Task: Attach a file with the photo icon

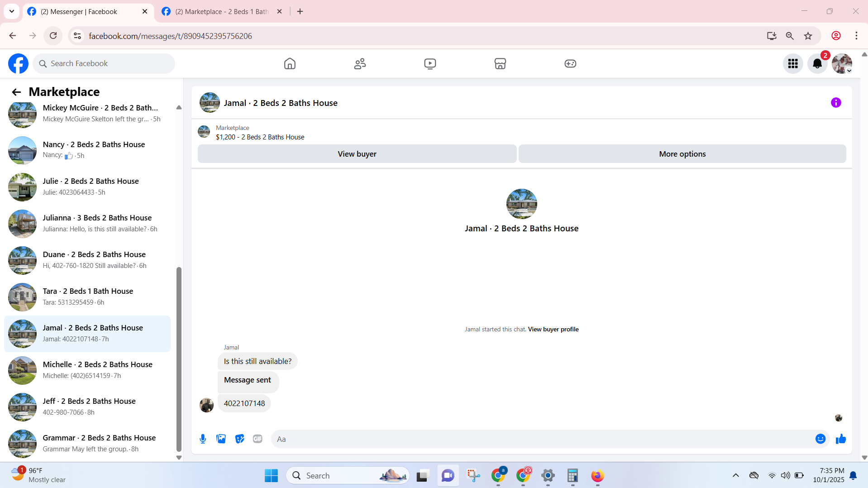Action: [221, 439]
